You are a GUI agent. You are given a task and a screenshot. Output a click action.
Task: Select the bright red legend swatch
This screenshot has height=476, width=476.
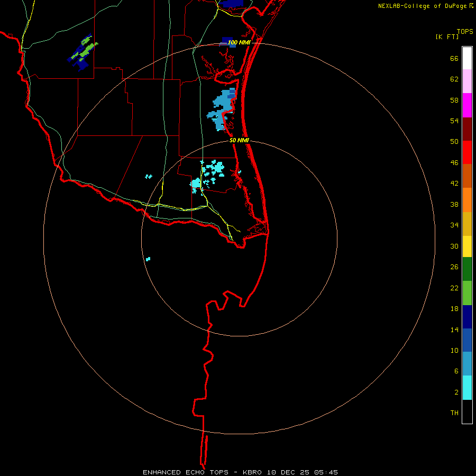[467, 152]
